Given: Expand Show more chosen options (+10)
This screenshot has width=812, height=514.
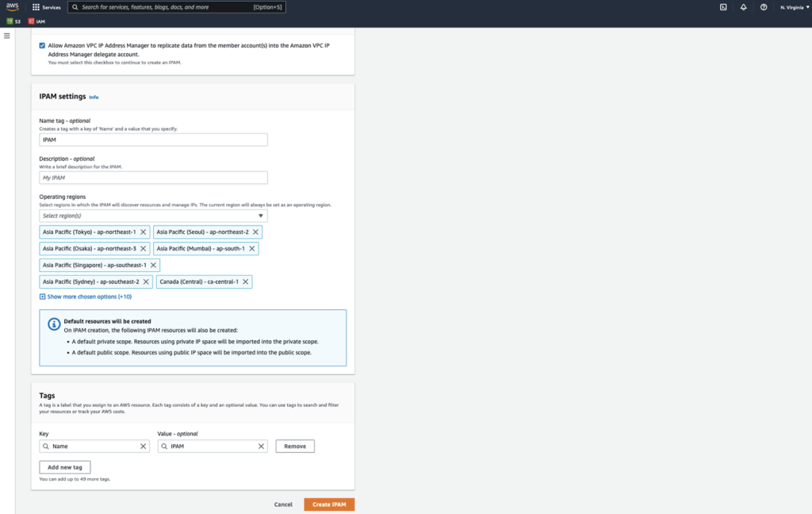Looking at the screenshot, I should click(x=87, y=295).
